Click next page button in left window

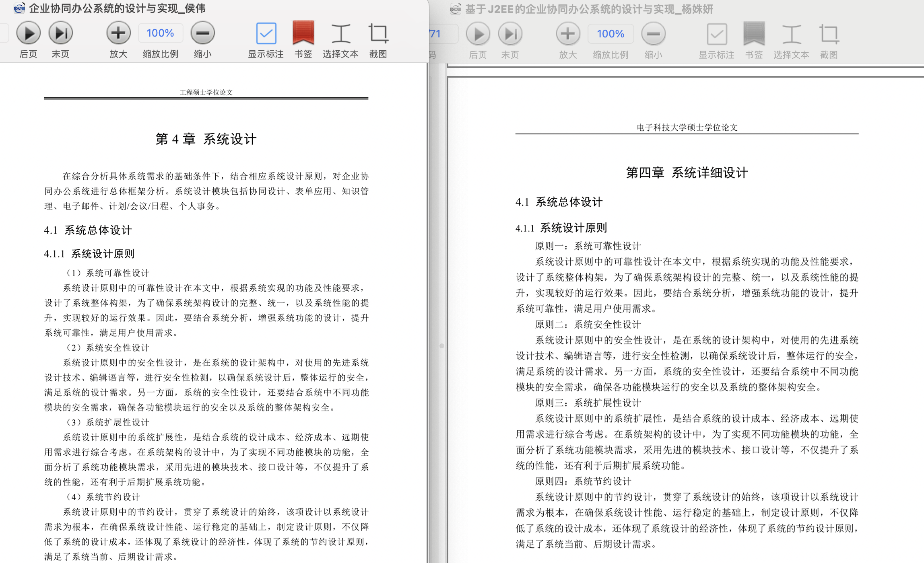click(x=28, y=33)
